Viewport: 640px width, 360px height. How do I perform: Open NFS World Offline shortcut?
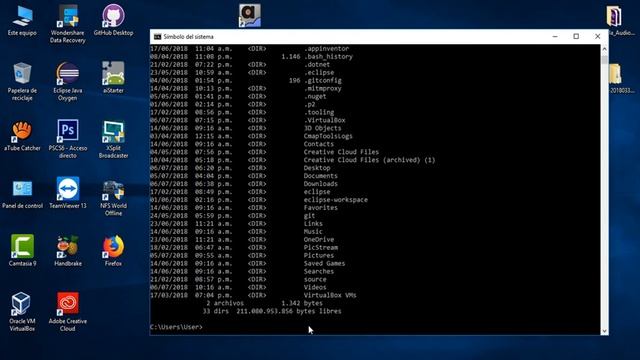[x=113, y=198]
